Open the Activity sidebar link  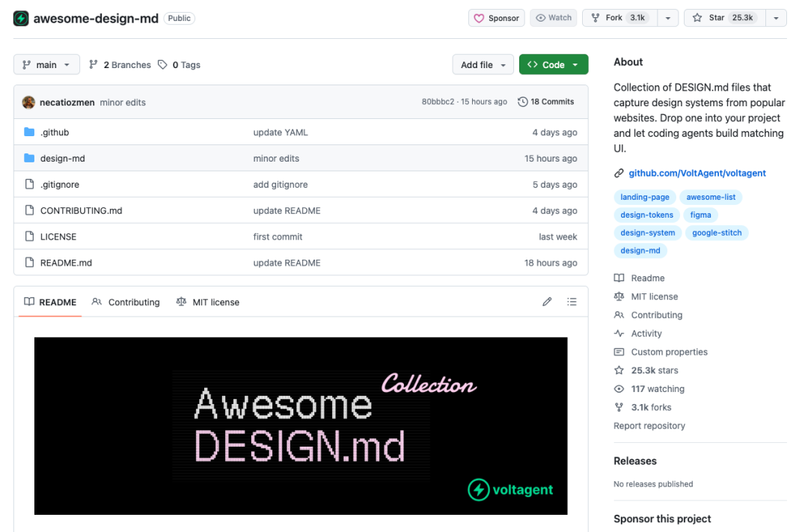pyautogui.click(x=637, y=334)
